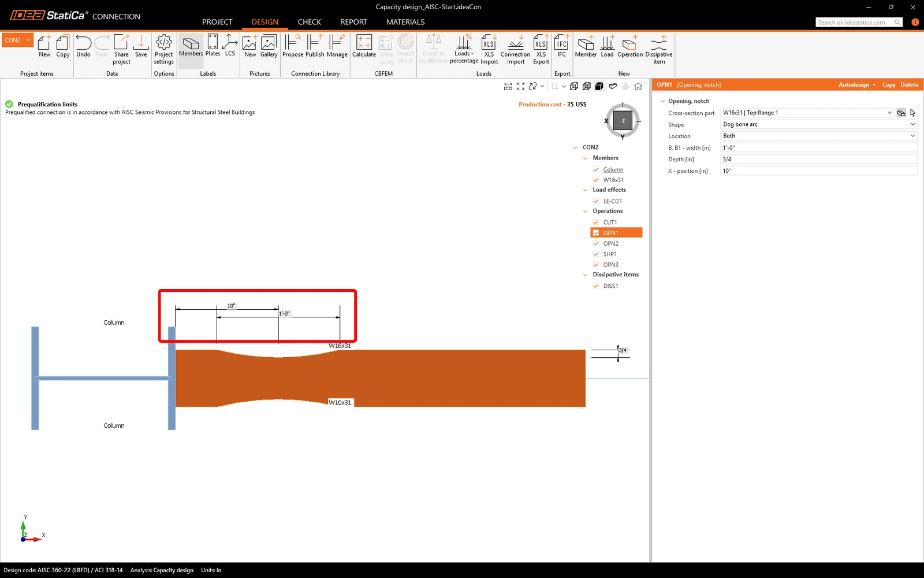Open Loads percentage tool
This screenshot has height=578, width=924.
point(464,49)
